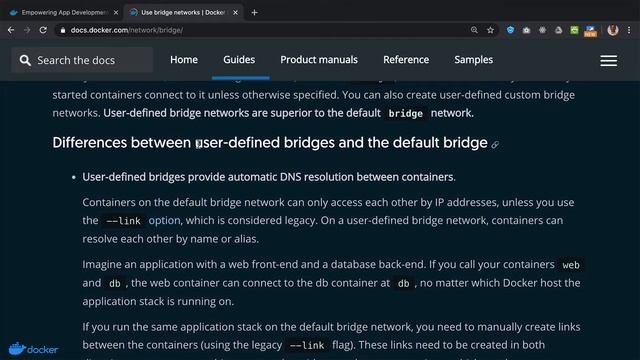This screenshot has height=360, width=640.
Task: Click the site lock icon in address bar
Action: [62, 30]
